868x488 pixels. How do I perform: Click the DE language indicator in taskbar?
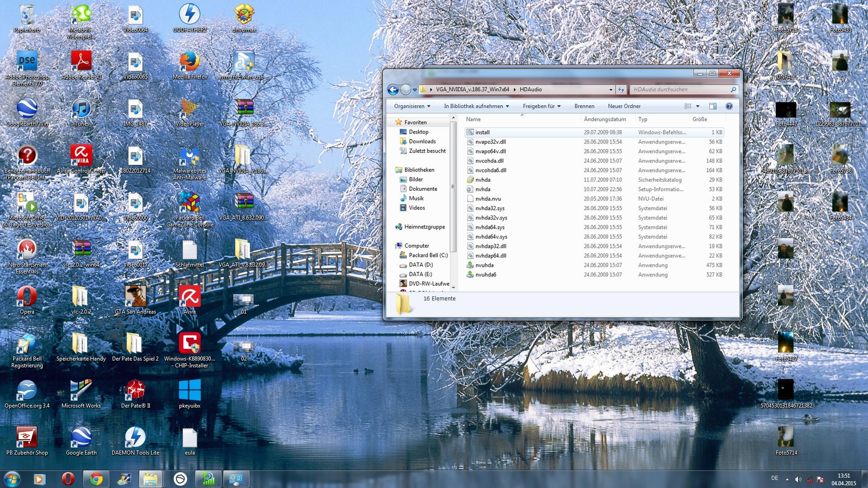(x=774, y=479)
